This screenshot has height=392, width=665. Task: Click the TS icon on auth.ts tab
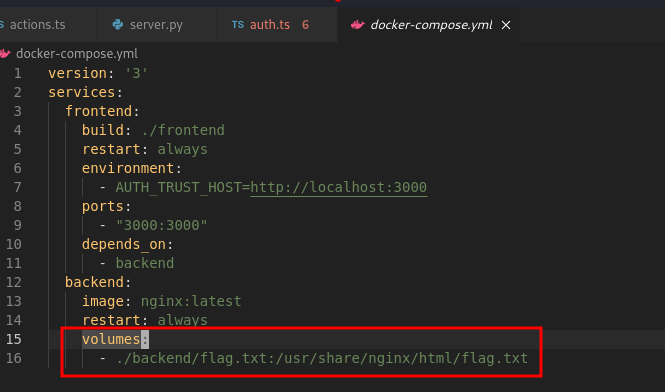[238, 25]
